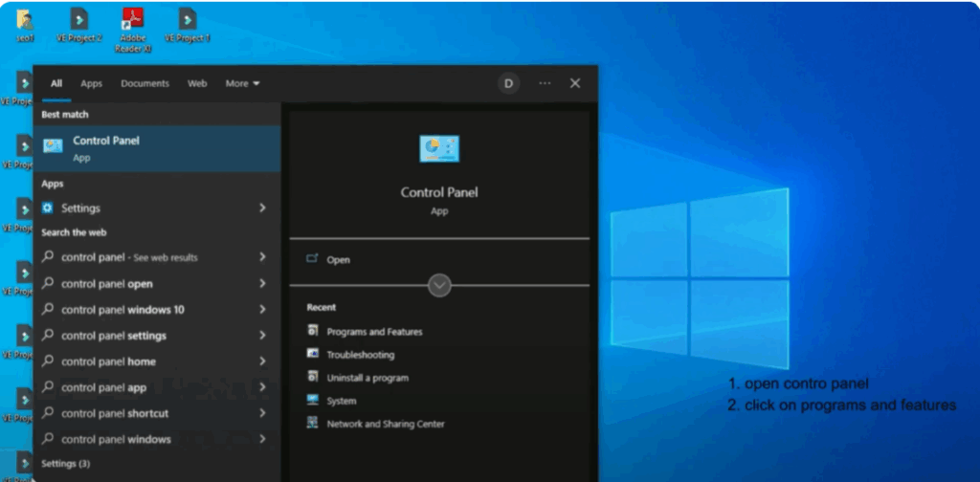980x482 pixels.
Task: Select web suggestion control panel shortcut
Action: 115,413
